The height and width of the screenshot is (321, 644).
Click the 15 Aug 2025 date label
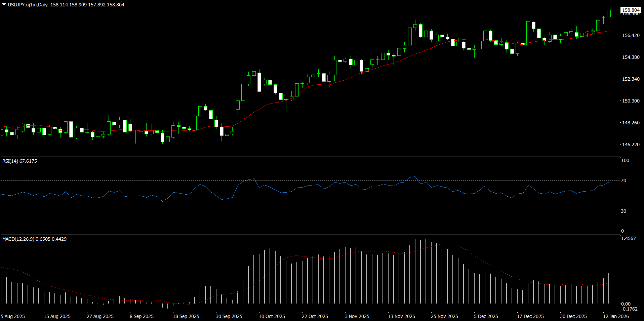[x=57, y=316]
